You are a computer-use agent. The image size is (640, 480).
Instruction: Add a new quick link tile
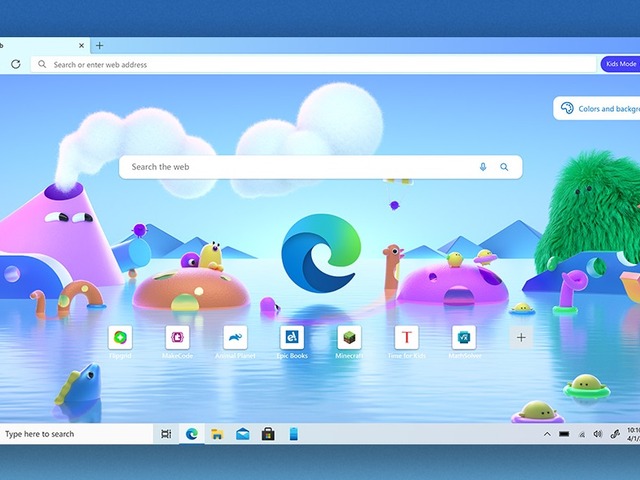[x=520, y=337]
